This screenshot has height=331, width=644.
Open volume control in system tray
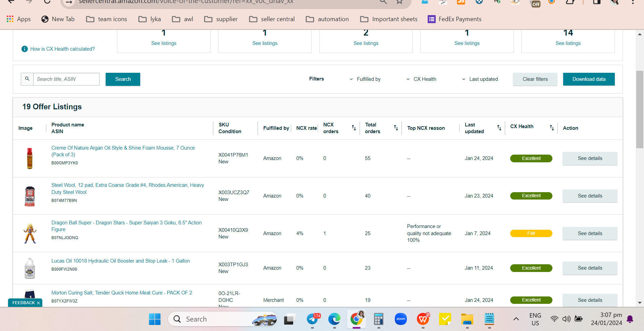point(566,319)
